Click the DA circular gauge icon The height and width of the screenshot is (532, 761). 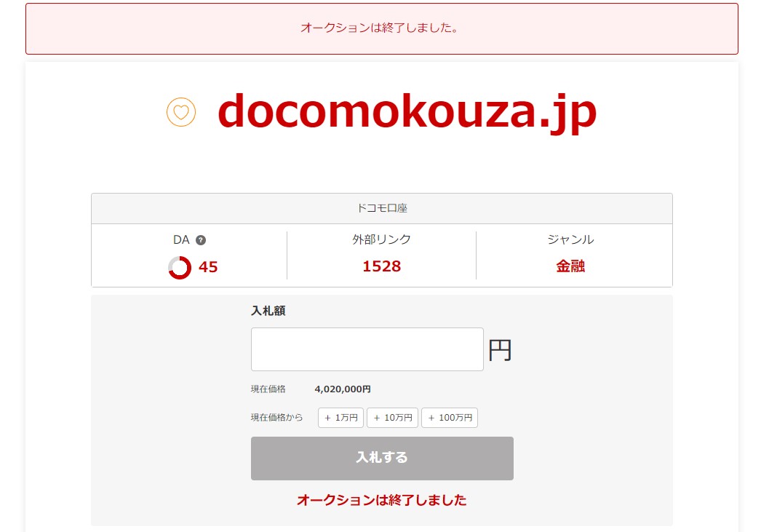tap(180, 268)
